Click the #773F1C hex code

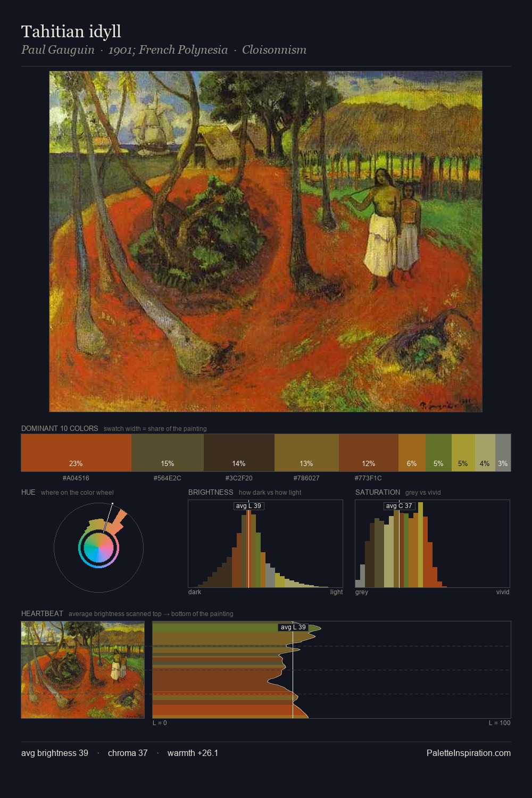click(368, 478)
